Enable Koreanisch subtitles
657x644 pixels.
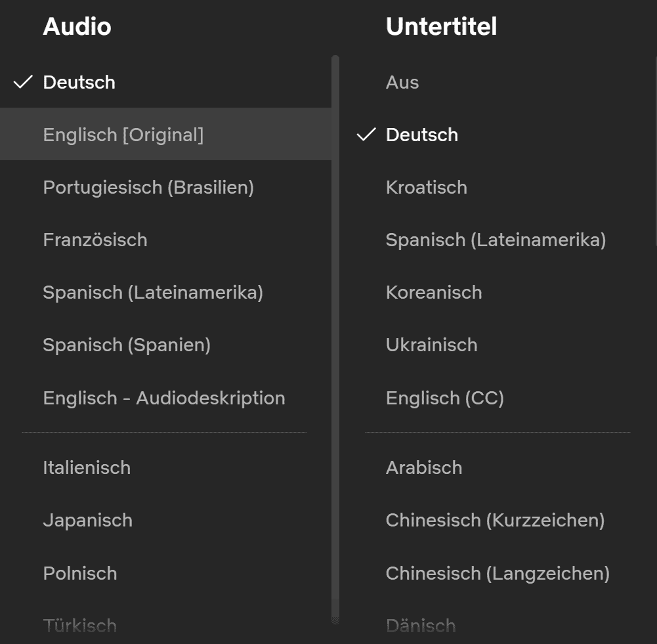click(x=434, y=292)
